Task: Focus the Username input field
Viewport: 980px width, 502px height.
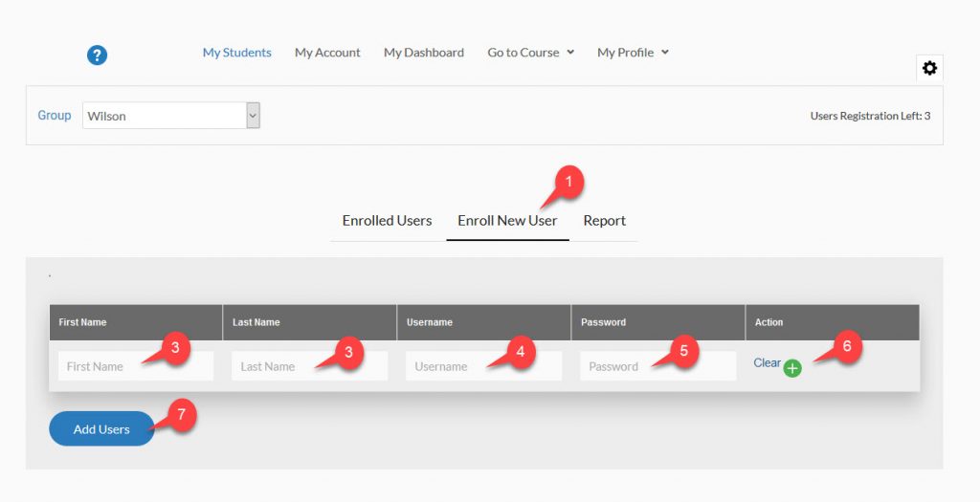Action: click(483, 366)
